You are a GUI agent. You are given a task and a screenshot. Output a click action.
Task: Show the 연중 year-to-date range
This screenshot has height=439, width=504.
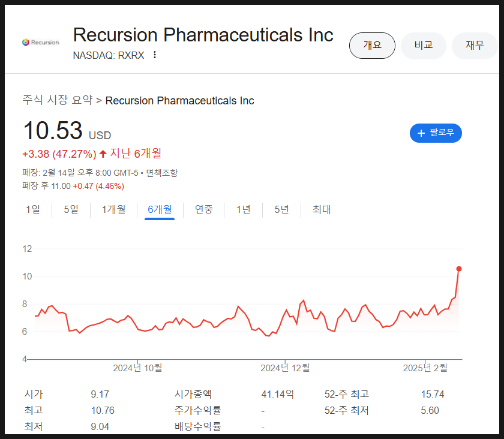click(x=204, y=210)
